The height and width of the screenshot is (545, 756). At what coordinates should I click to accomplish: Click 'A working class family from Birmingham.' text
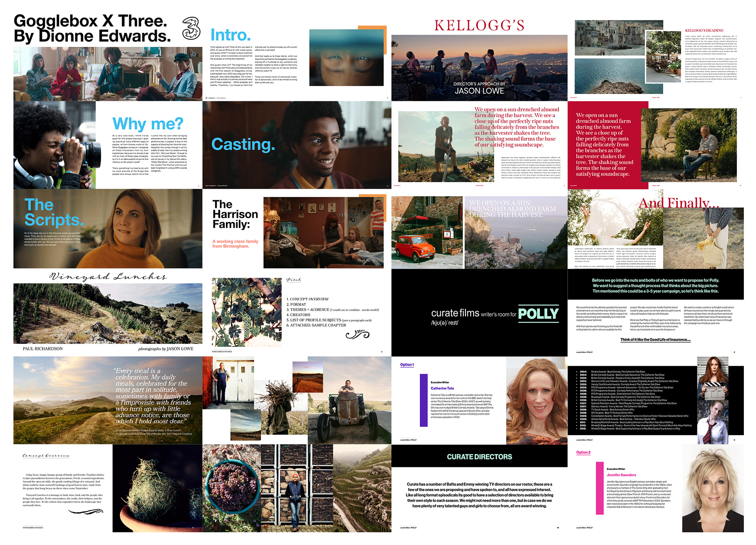[x=235, y=244]
